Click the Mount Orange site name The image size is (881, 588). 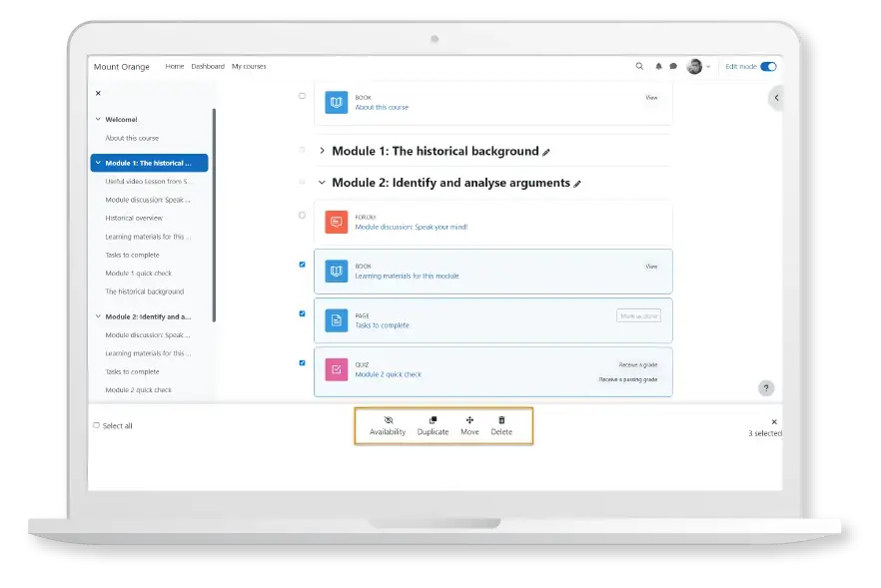(x=122, y=67)
